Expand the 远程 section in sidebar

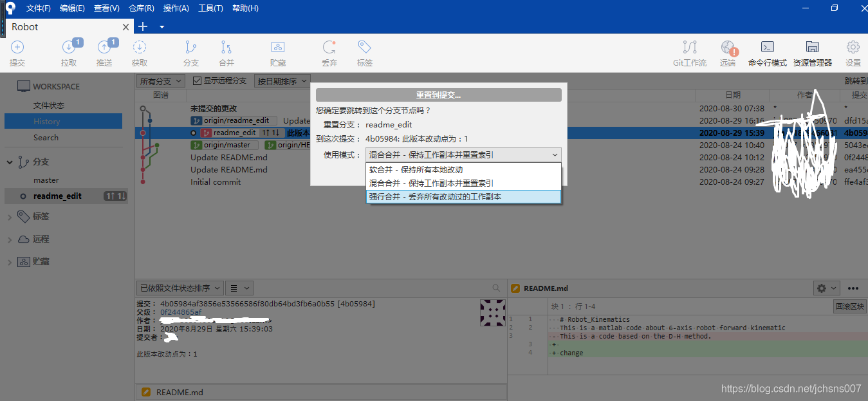click(x=10, y=239)
